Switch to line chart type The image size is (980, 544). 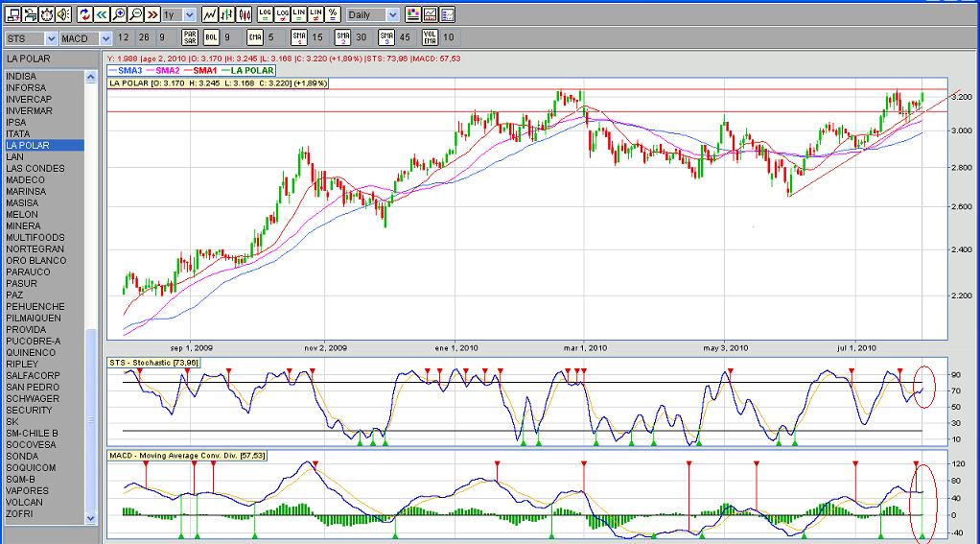[x=209, y=14]
